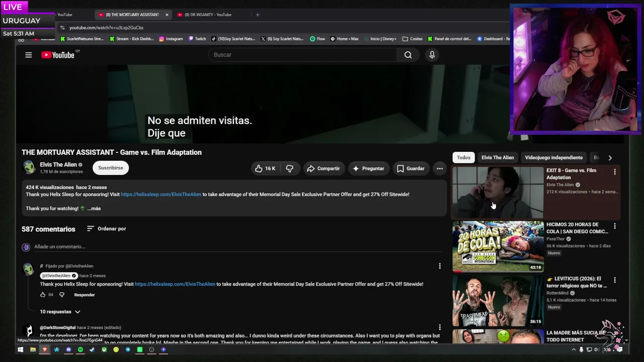This screenshot has height=362, width=644.
Task: Open the Twitch bookmark
Action: (x=197, y=39)
